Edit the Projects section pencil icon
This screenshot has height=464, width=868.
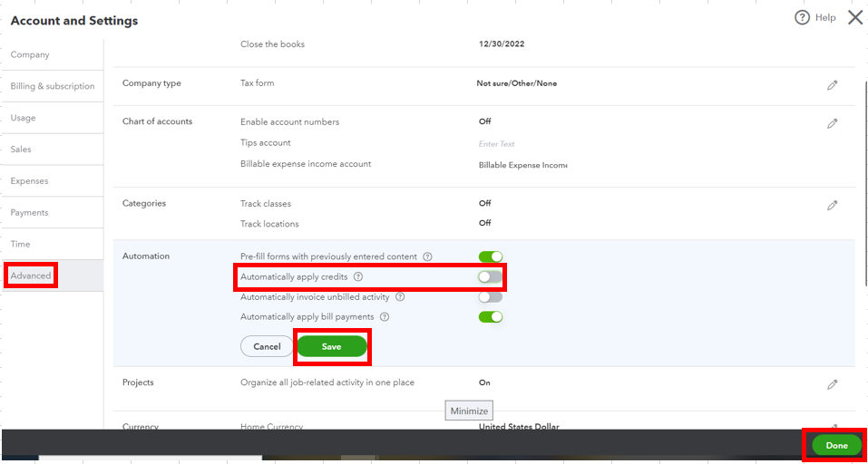pos(832,384)
